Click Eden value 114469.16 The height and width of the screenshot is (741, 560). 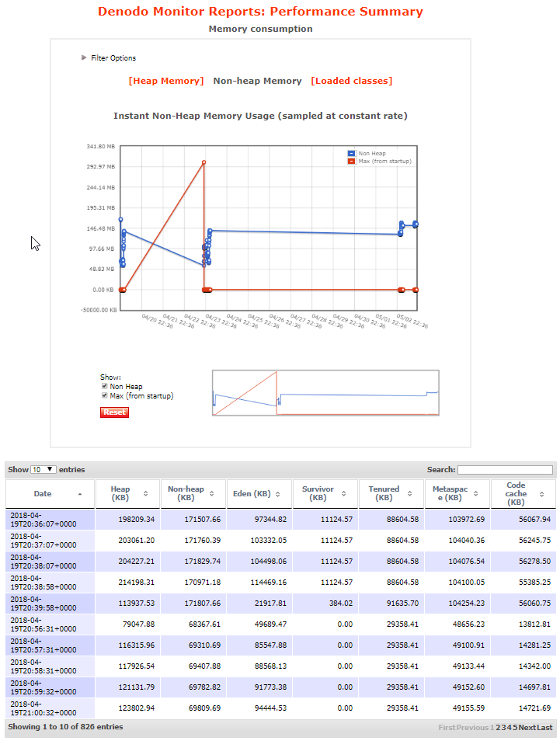coord(270,583)
